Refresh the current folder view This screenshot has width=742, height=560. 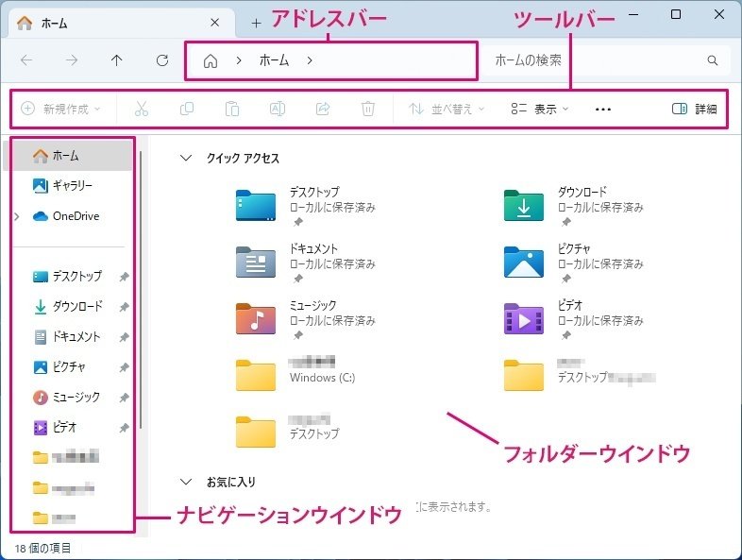point(162,60)
